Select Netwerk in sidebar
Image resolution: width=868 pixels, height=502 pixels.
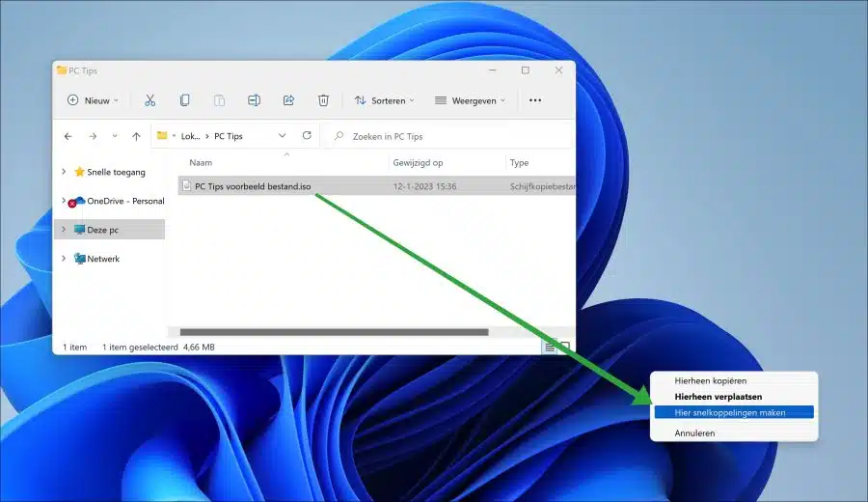[x=103, y=258]
